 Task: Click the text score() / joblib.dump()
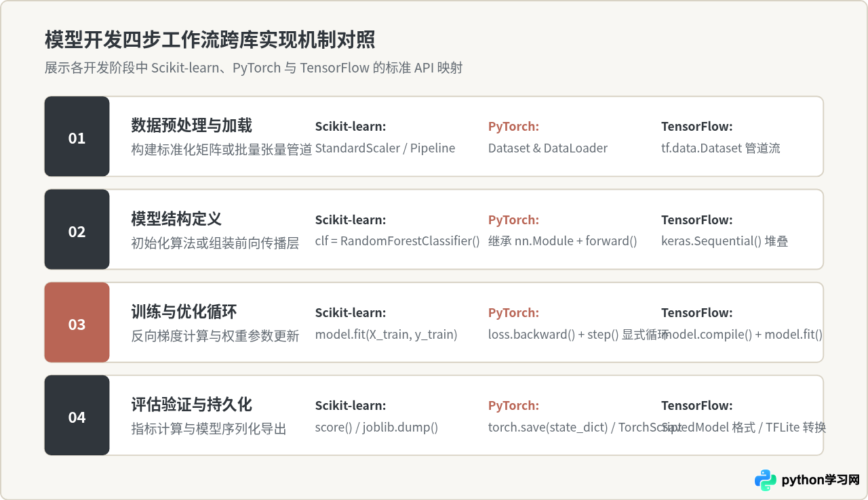(377, 428)
